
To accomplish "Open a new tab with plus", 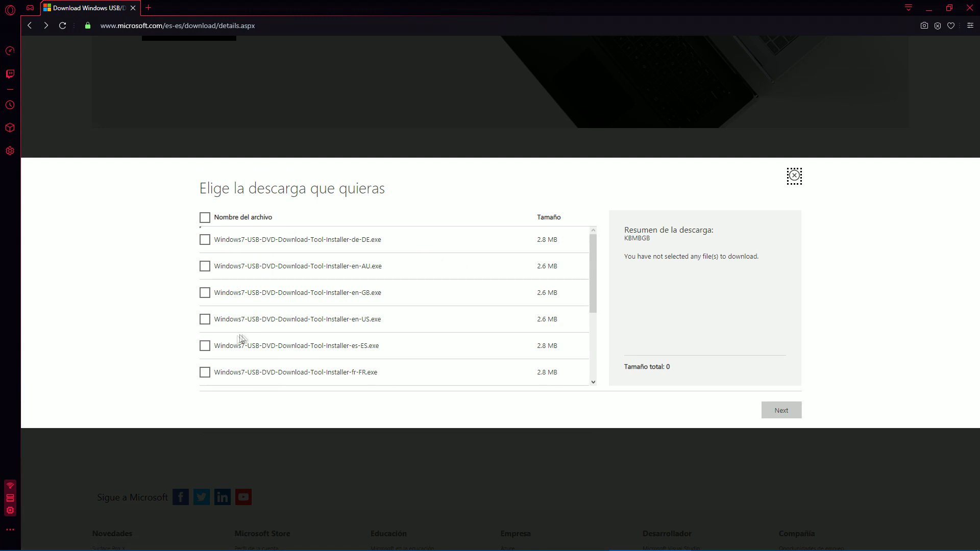I will click(x=149, y=8).
